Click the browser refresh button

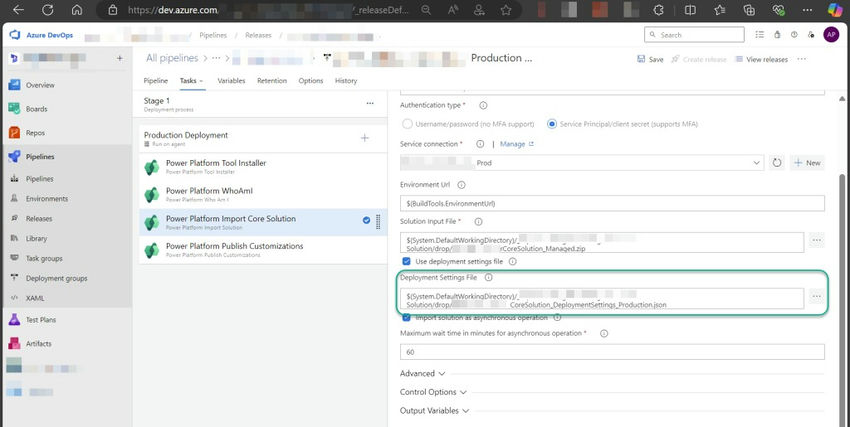coord(48,10)
